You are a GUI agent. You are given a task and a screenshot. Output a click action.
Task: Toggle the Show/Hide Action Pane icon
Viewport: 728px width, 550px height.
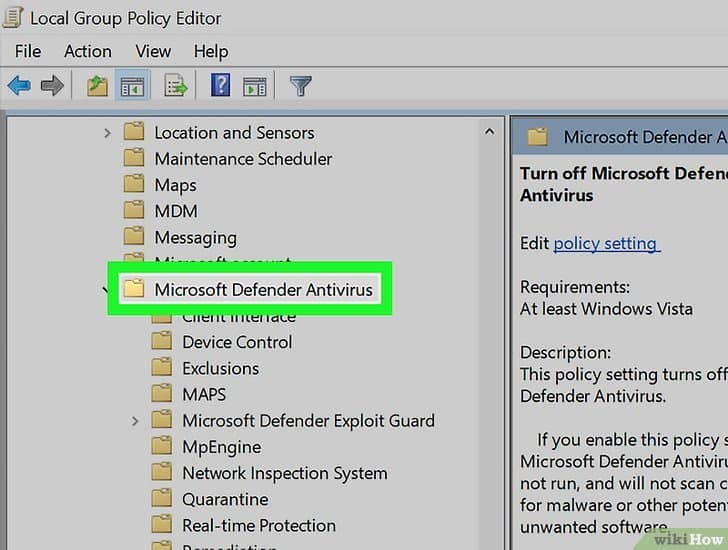(x=254, y=87)
